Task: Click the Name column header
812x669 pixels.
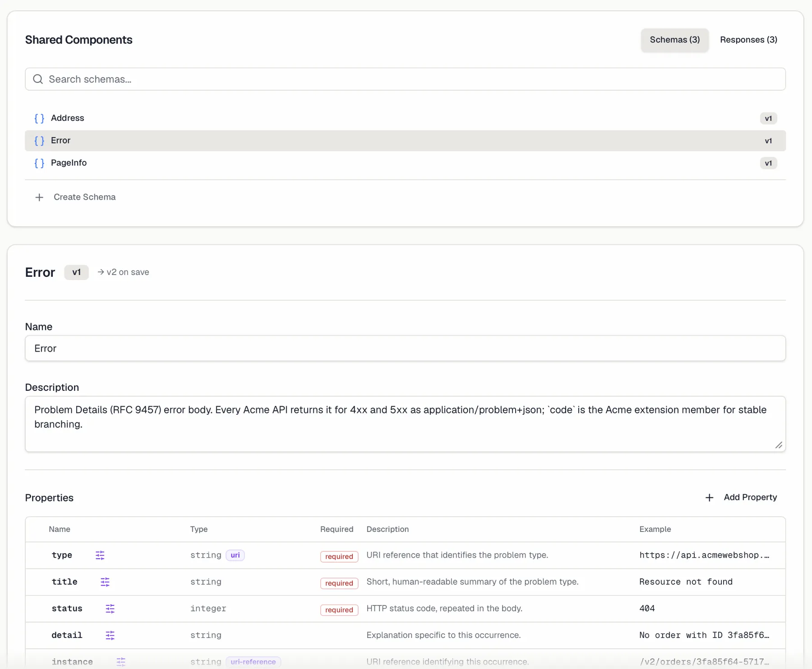Action: [x=60, y=529]
